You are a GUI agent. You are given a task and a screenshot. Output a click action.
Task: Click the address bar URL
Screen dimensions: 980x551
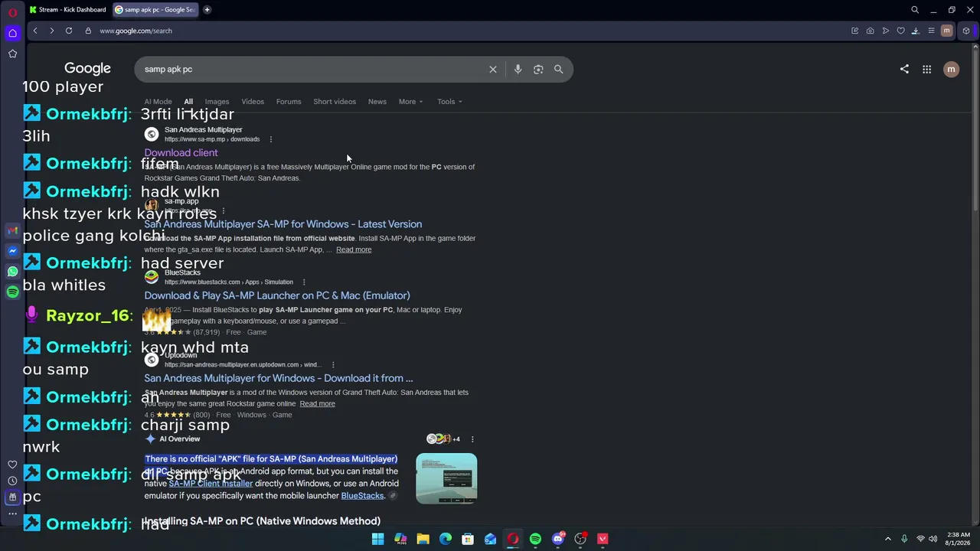(136, 31)
